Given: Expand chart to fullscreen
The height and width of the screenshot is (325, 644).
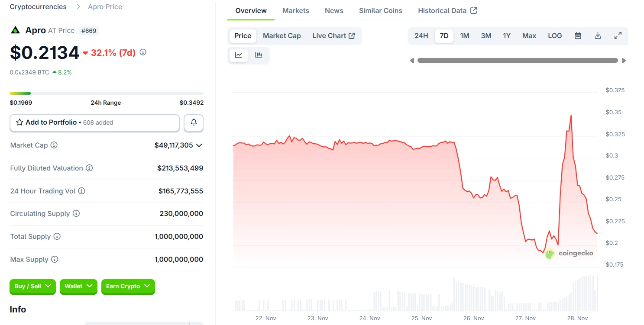Looking at the screenshot, I should (618, 36).
